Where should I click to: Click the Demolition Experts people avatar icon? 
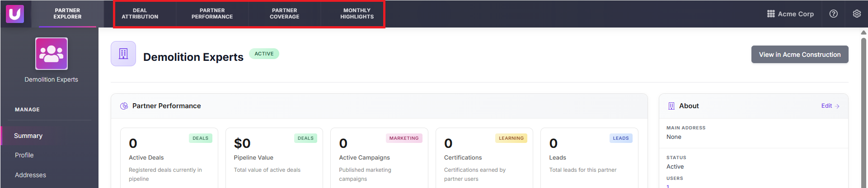click(52, 54)
